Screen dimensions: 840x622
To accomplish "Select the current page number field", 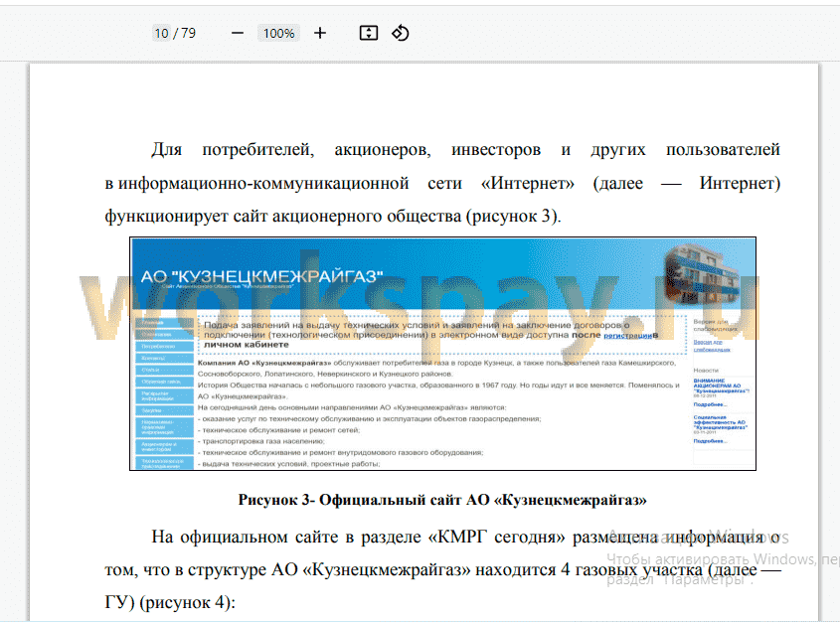I will (x=161, y=33).
